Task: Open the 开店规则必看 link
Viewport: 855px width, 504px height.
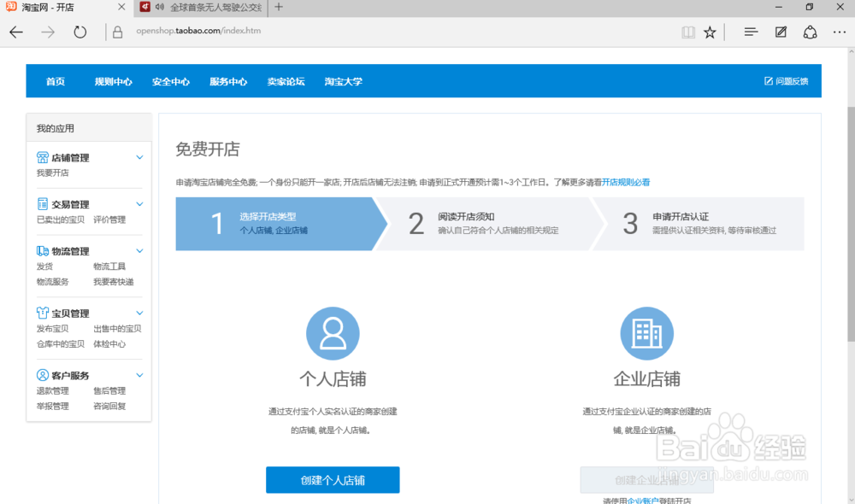Action: coord(626,183)
